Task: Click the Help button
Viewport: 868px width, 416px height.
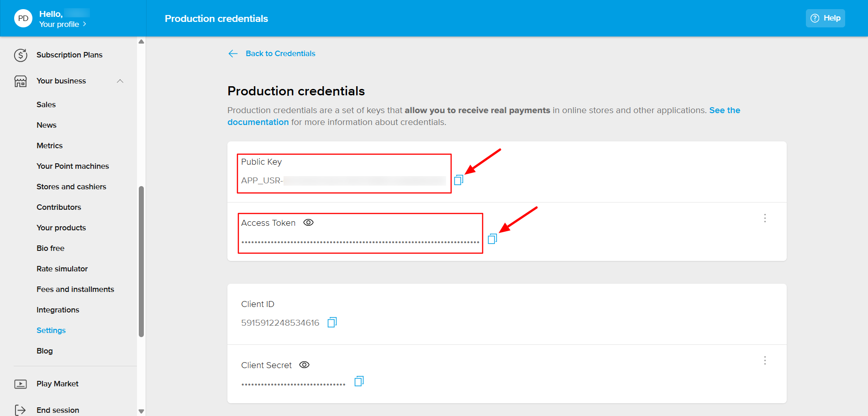Action: click(x=825, y=18)
